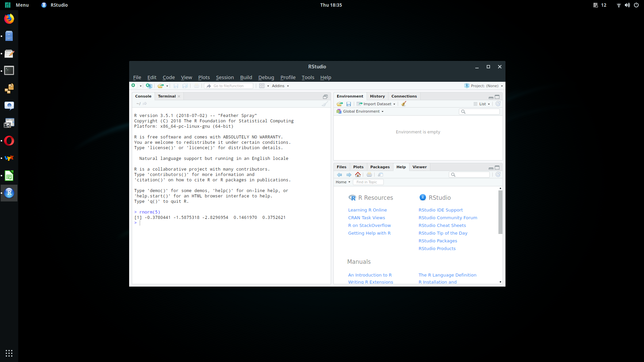Open the recent files dropdown arrow
The width and height of the screenshot is (644, 362).
click(x=167, y=86)
